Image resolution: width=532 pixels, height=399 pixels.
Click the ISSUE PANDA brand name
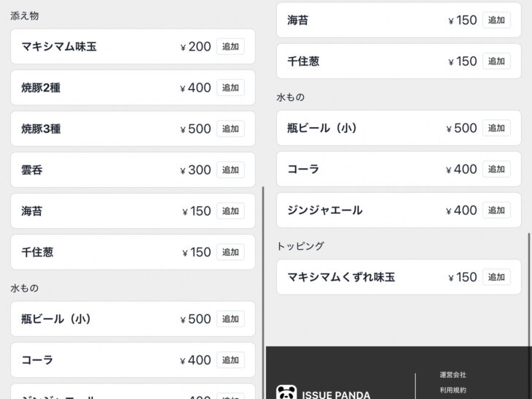tap(335, 395)
